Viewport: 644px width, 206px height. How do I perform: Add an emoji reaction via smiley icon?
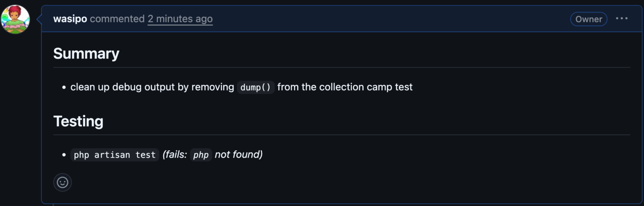(62, 183)
